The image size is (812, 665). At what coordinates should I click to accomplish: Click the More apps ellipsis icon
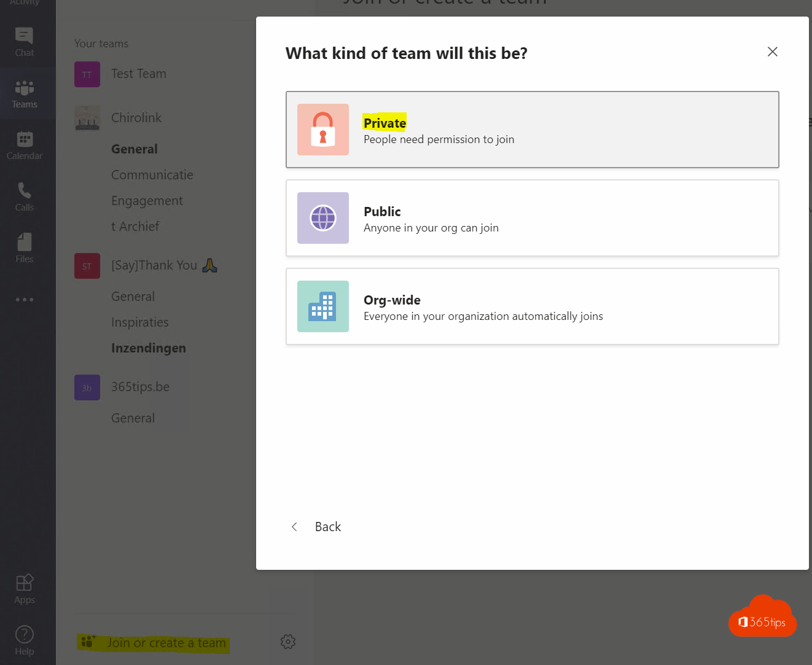[x=25, y=300]
